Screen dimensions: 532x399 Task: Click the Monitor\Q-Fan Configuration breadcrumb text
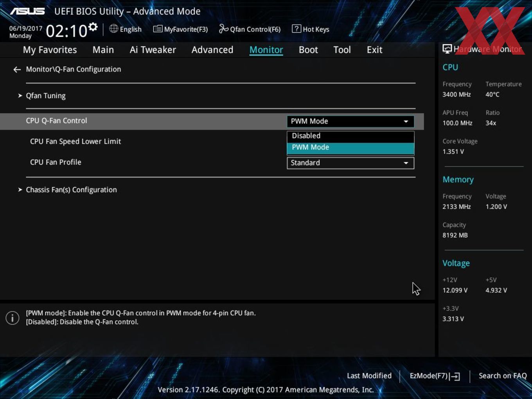74,70
